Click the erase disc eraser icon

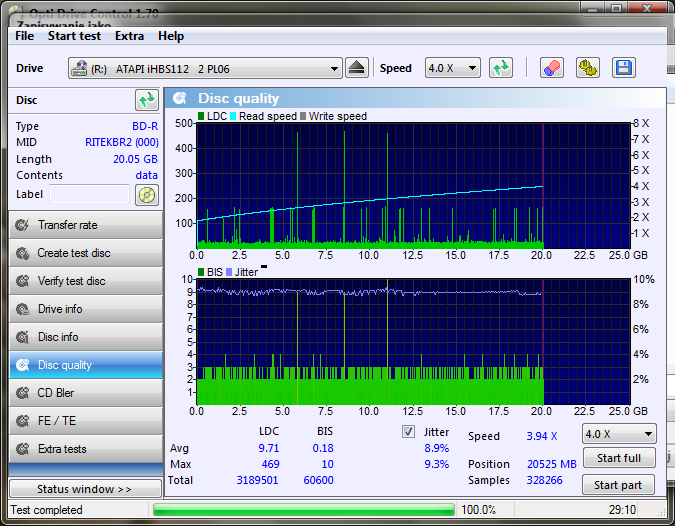click(551, 68)
